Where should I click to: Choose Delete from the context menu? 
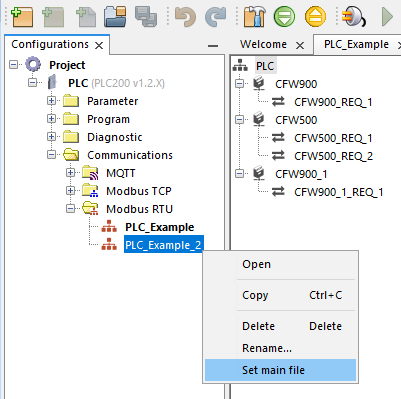point(280,326)
